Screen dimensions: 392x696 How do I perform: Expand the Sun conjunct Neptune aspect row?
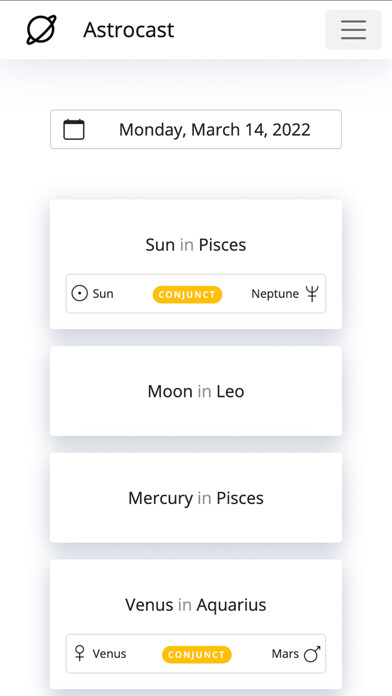(x=196, y=294)
